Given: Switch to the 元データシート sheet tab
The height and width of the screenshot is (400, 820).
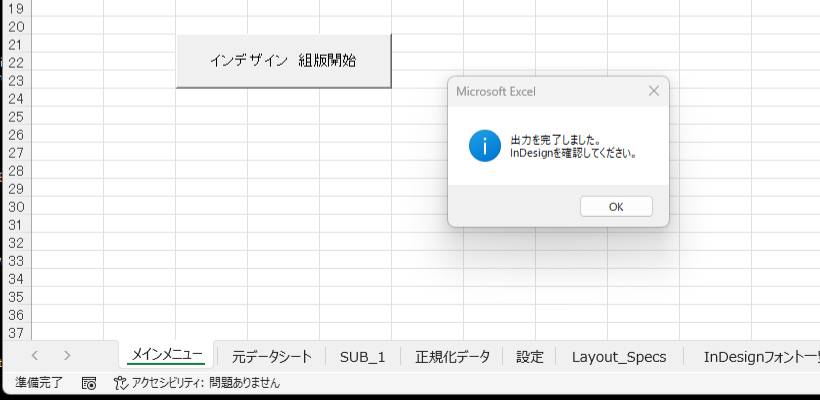Looking at the screenshot, I should coord(272,356).
